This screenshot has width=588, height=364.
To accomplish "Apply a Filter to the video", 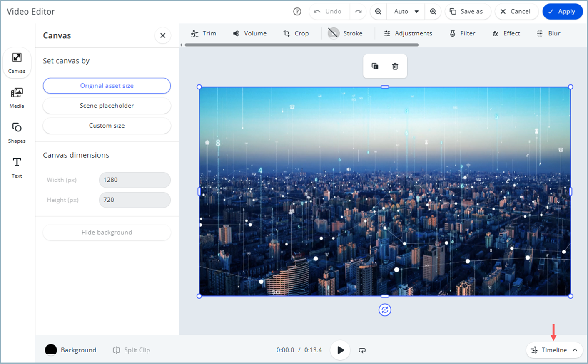I will [x=462, y=33].
